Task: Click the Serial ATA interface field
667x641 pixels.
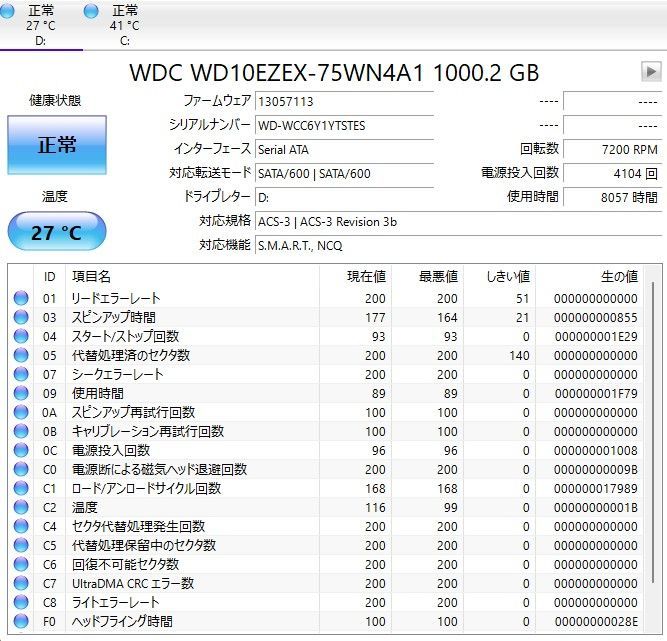Action: coord(344,149)
